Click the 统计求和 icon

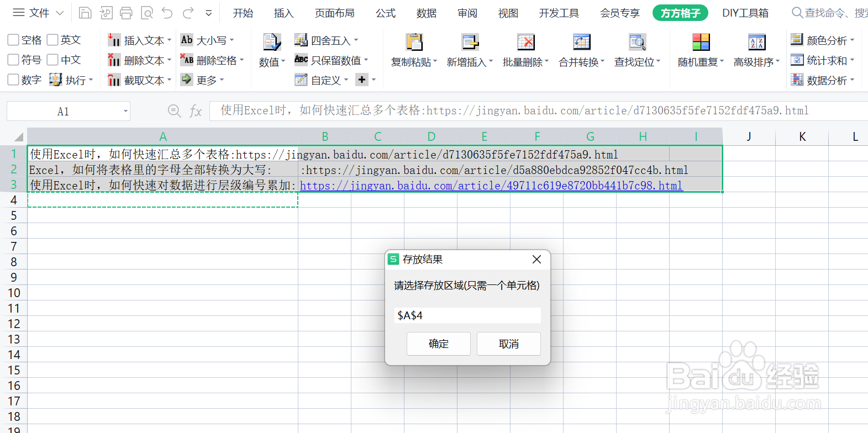click(797, 60)
